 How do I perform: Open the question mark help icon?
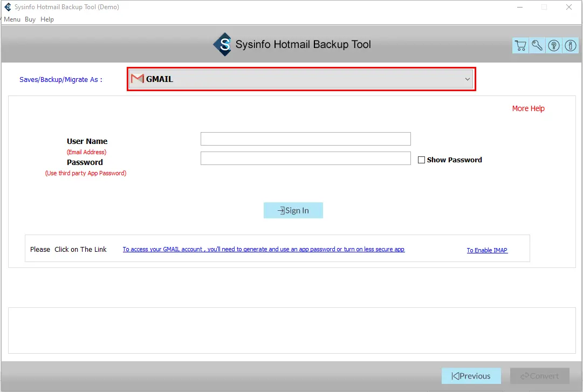click(x=554, y=45)
